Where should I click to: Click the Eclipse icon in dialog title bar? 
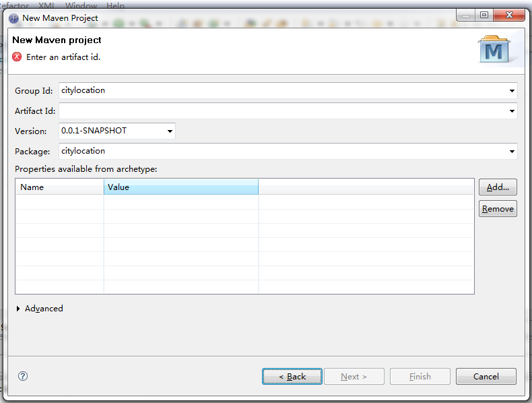pyautogui.click(x=14, y=18)
